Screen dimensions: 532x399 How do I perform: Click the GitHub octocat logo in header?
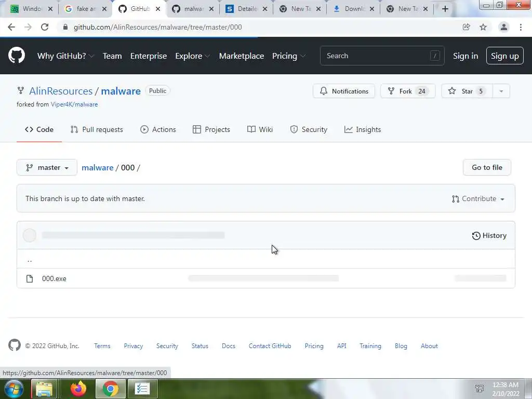point(16,55)
